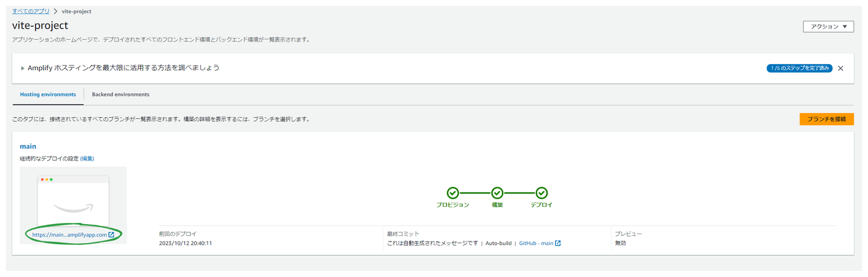Image resolution: width=868 pixels, height=277 pixels.
Task: Click the 2023/10/12 20:40:11 deploy timestamp
Action: point(185,243)
